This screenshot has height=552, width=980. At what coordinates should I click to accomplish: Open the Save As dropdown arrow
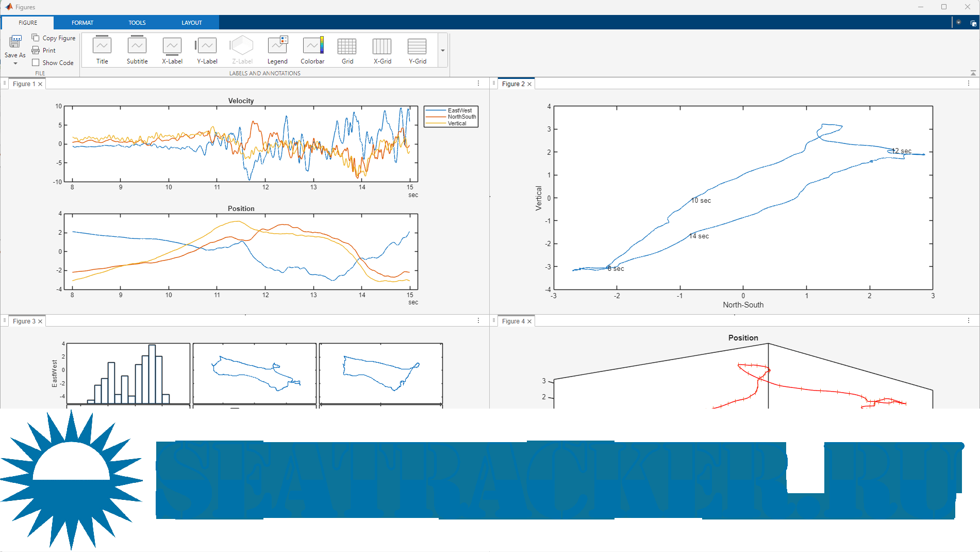pyautogui.click(x=15, y=63)
